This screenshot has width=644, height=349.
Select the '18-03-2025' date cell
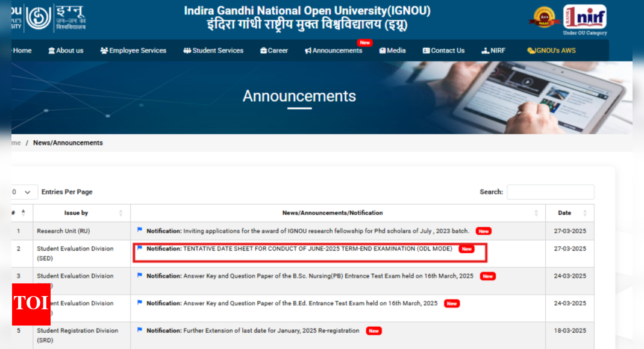tap(570, 336)
